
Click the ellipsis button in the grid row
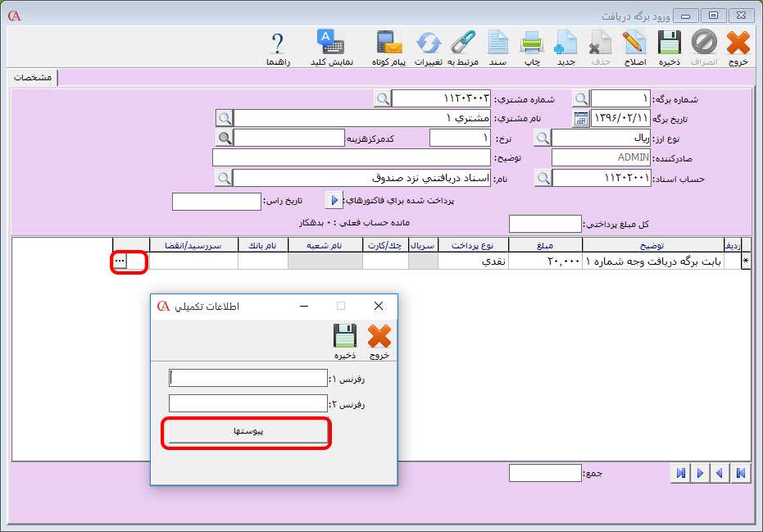tap(120, 261)
